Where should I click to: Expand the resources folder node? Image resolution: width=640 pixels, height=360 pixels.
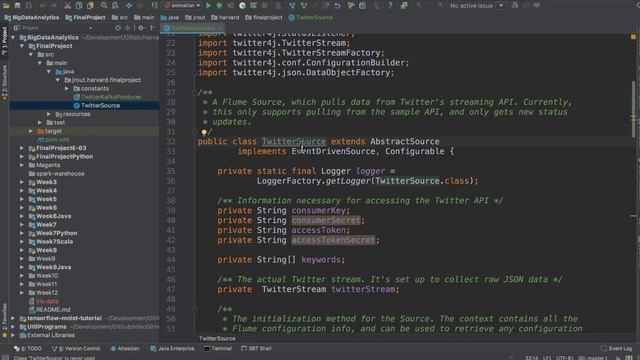click(49, 114)
